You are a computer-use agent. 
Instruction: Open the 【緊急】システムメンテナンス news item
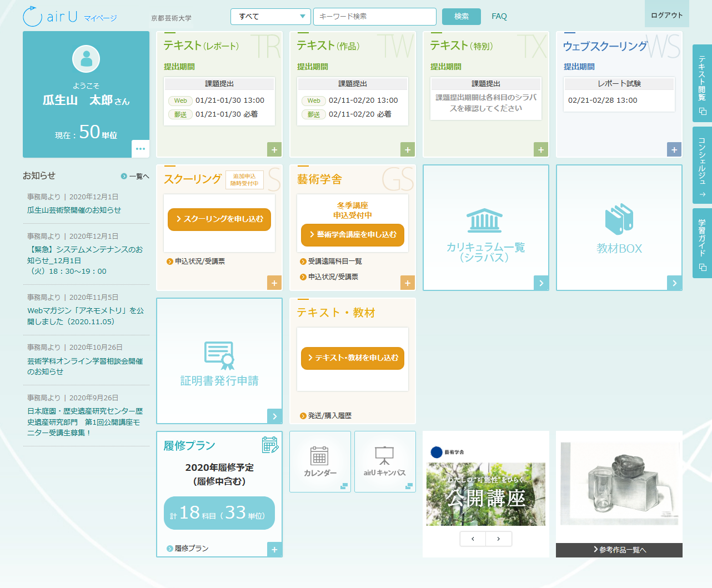point(85,260)
